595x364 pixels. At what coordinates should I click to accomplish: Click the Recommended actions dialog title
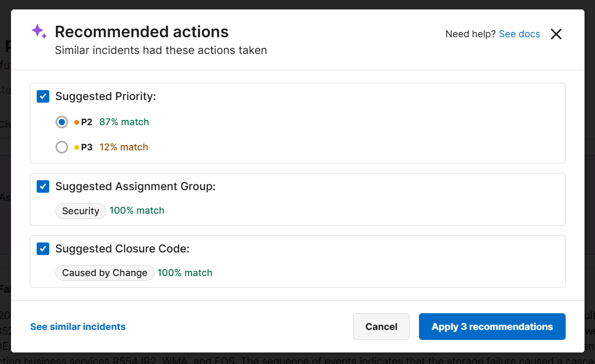[x=141, y=31]
